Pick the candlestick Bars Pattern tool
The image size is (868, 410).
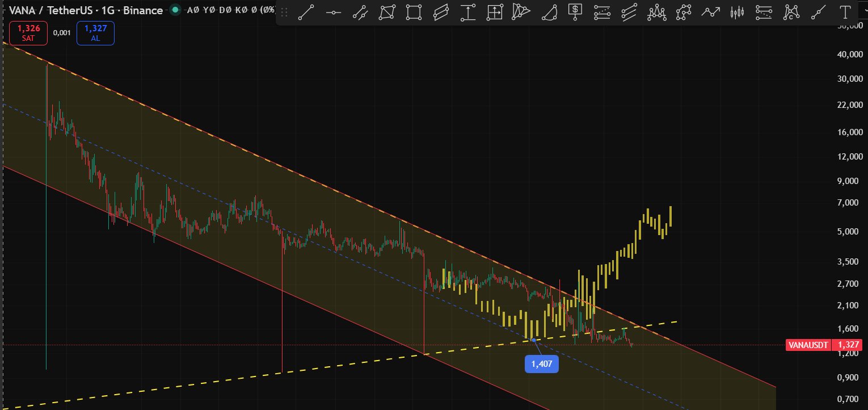737,12
